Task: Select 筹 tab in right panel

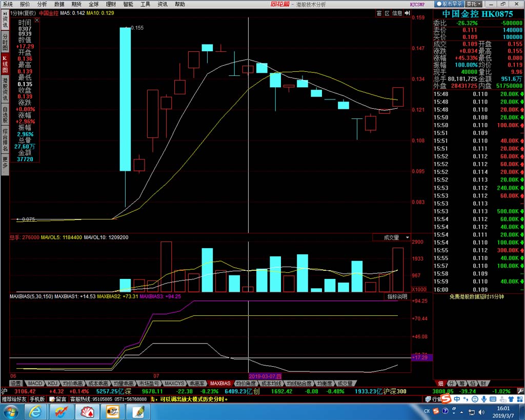Action: click(x=462, y=383)
